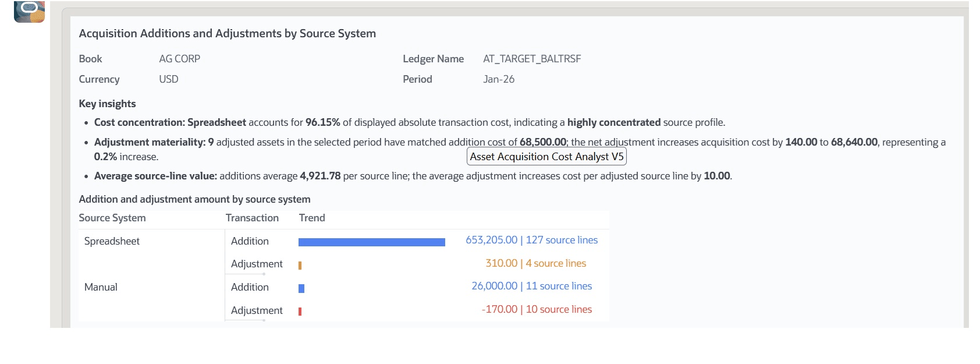Click the orange Spreadsheet Adjustment trend bar
The width and height of the screenshot is (980, 364).
pos(300,266)
